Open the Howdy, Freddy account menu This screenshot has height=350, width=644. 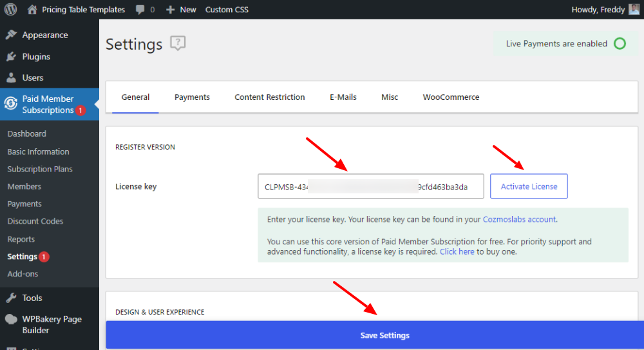(598, 10)
